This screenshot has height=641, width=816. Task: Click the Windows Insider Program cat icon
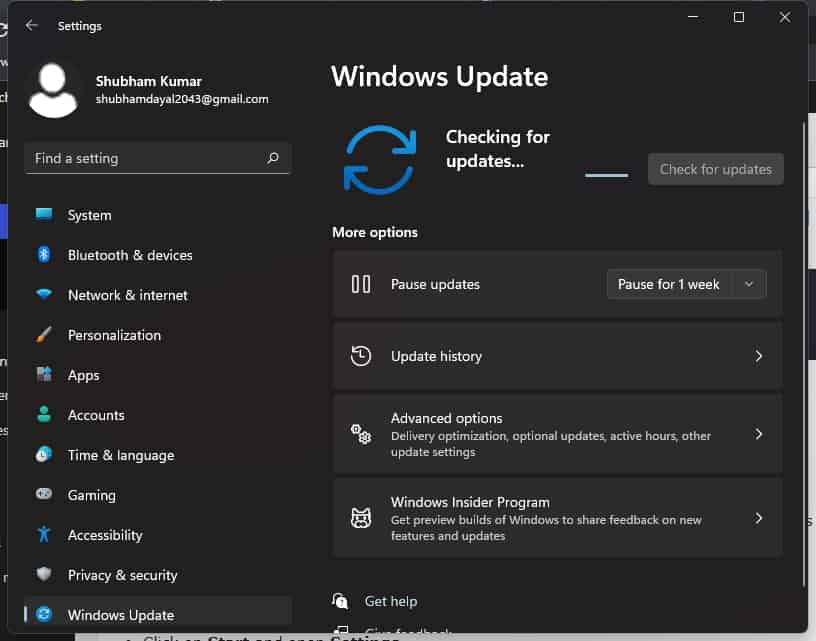[x=361, y=518]
